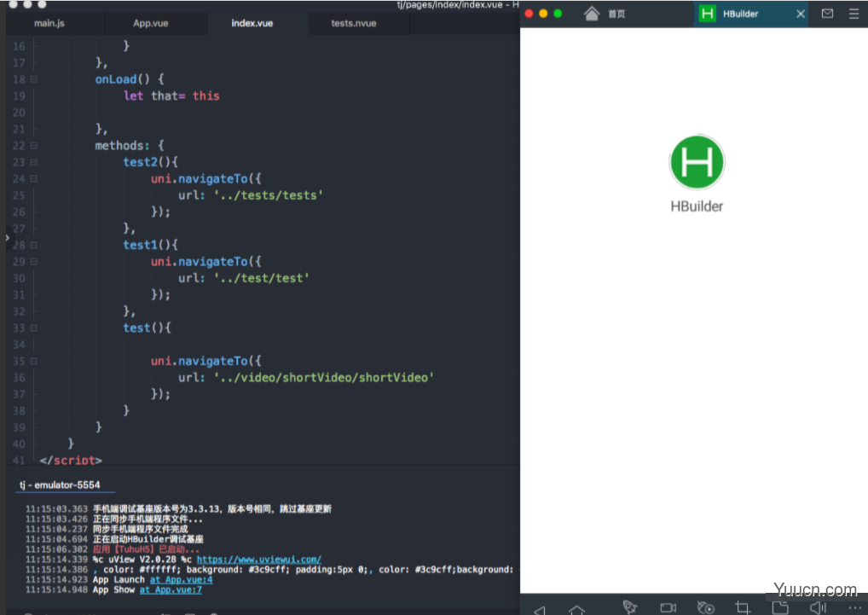This screenshot has width=868, height=615.
Task: Click the 'methods: {' line in editor
Action: pyautogui.click(x=130, y=146)
